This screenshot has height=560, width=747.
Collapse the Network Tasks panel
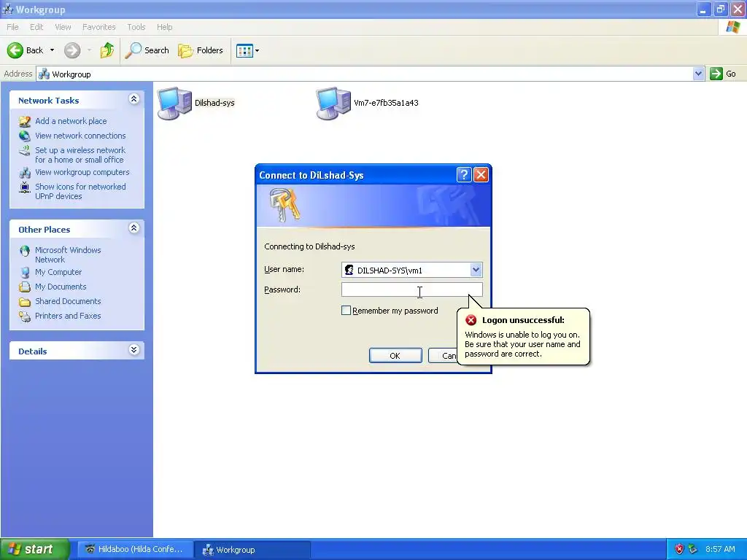(134, 99)
